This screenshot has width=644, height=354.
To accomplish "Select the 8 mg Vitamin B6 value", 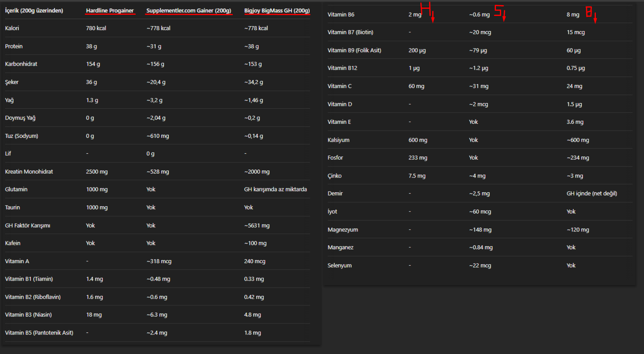I will [x=573, y=15].
